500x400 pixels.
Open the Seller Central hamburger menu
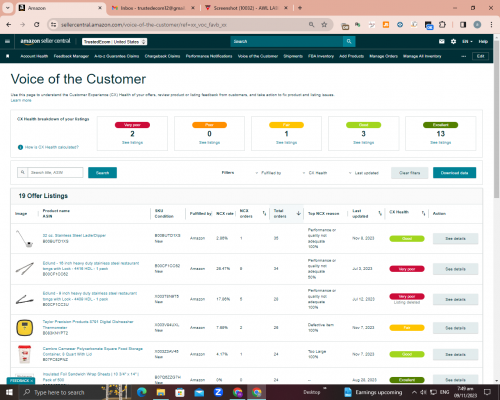[7, 41]
